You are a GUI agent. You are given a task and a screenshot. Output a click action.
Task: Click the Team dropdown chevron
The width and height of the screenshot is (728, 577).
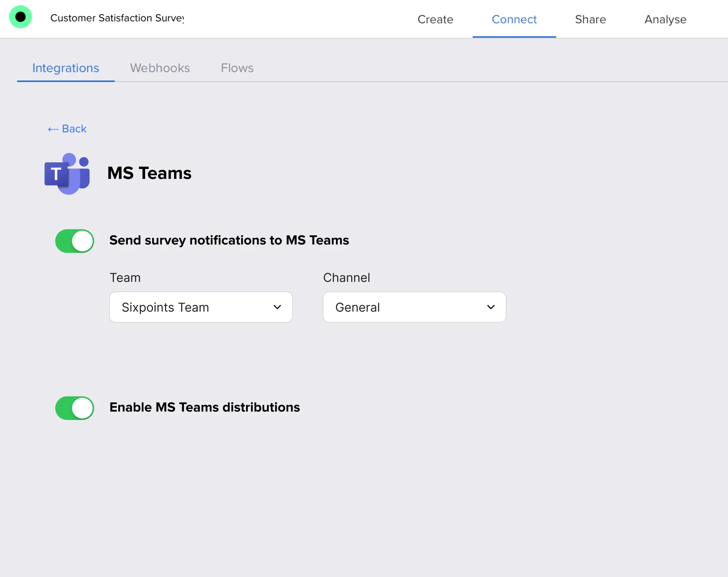277,307
